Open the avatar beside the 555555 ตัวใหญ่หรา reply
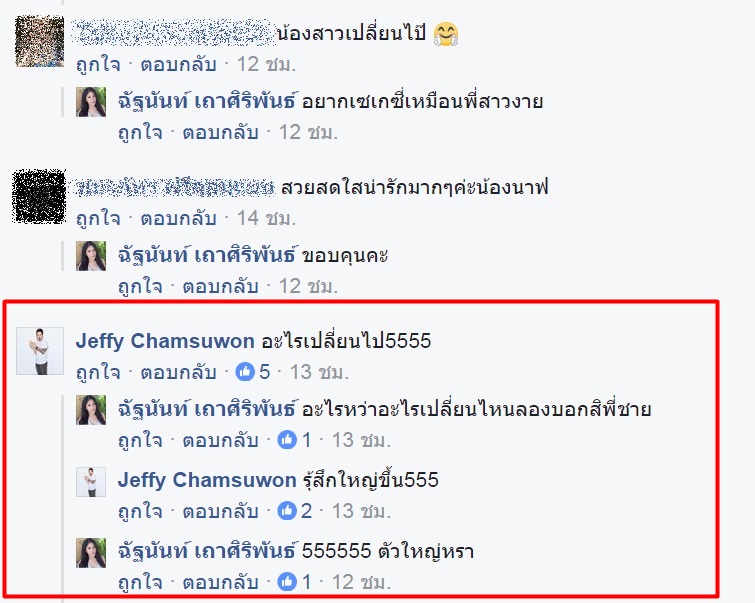The image size is (755, 603). tap(91, 553)
